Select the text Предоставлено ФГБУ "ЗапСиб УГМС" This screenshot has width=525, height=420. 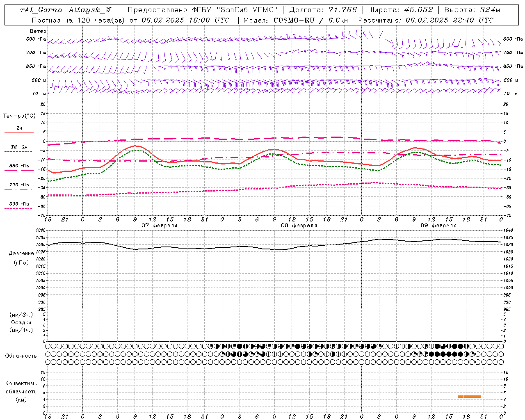coord(203,10)
